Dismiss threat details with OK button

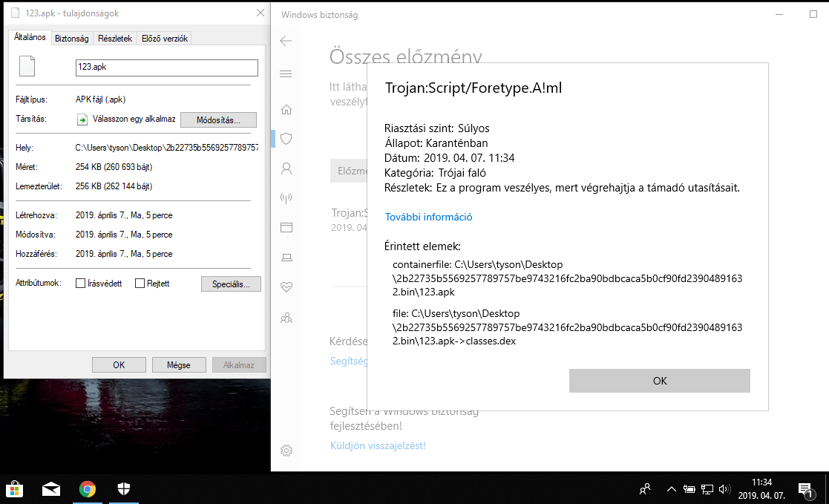click(x=659, y=381)
